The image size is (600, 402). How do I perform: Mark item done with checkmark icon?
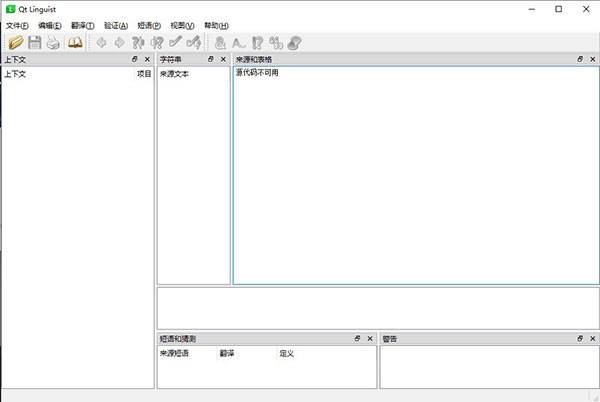tap(175, 42)
